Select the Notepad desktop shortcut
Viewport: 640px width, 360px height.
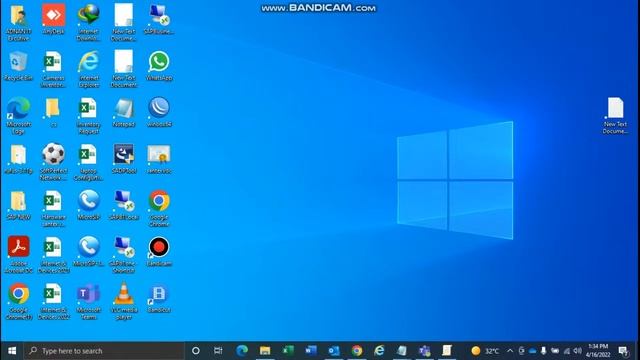[124, 112]
